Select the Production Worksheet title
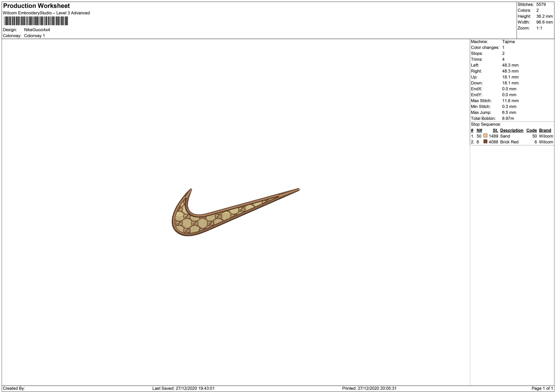Screen dimensions: 556x392 pos(36,6)
